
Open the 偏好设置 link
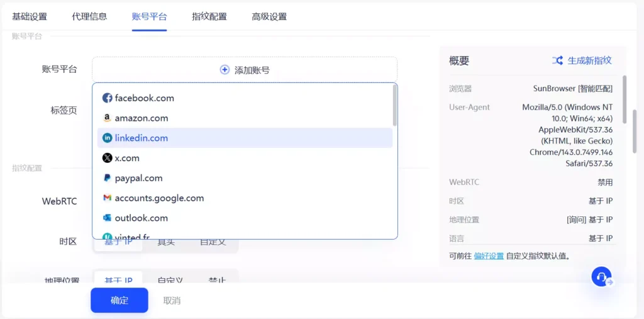(489, 256)
